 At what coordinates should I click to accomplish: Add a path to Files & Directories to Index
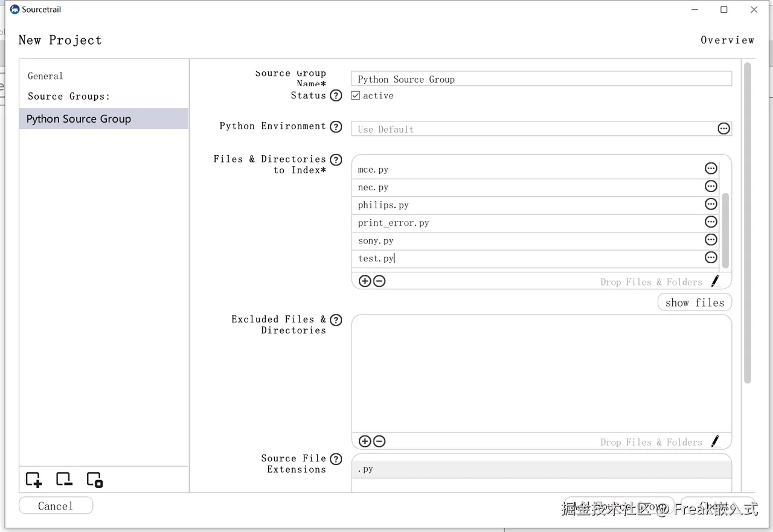[365, 281]
